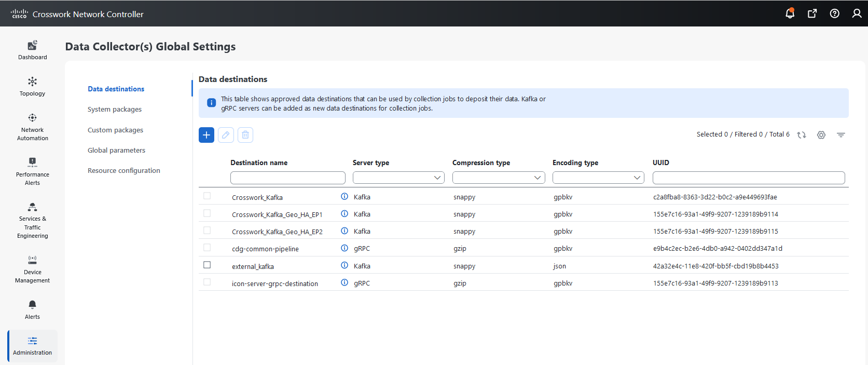The width and height of the screenshot is (868, 365).
Task: Click the Destination name filter field
Action: point(288,178)
